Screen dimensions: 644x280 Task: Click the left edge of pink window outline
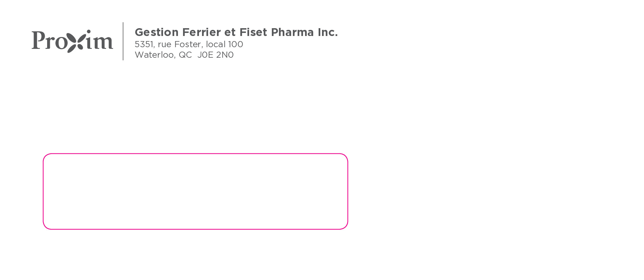click(43, 191)
